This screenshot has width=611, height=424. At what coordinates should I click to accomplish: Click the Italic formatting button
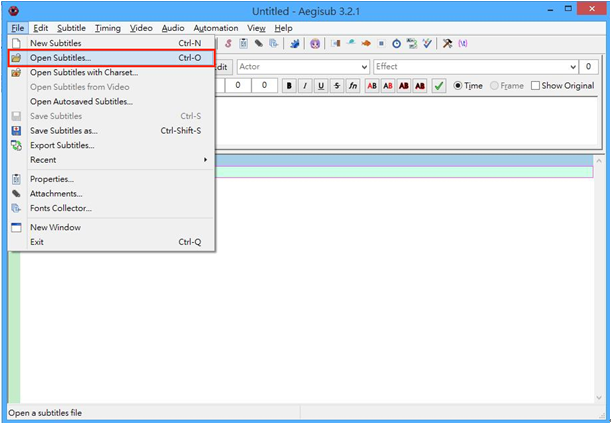(305, 86)
